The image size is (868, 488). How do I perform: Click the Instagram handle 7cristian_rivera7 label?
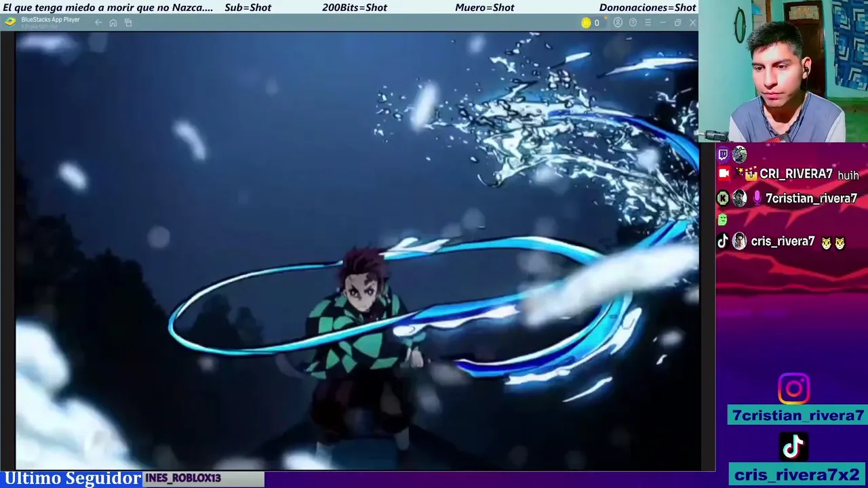pyautogui.click(x=798, y=415)
